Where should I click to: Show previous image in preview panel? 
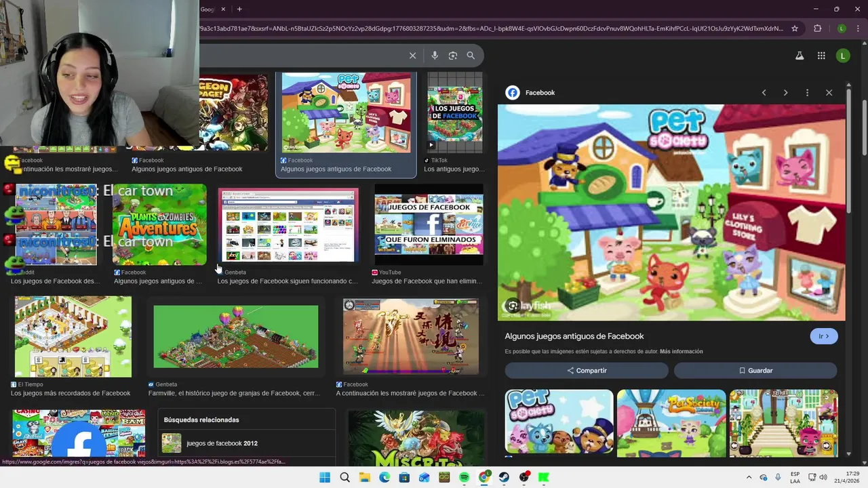764,93
